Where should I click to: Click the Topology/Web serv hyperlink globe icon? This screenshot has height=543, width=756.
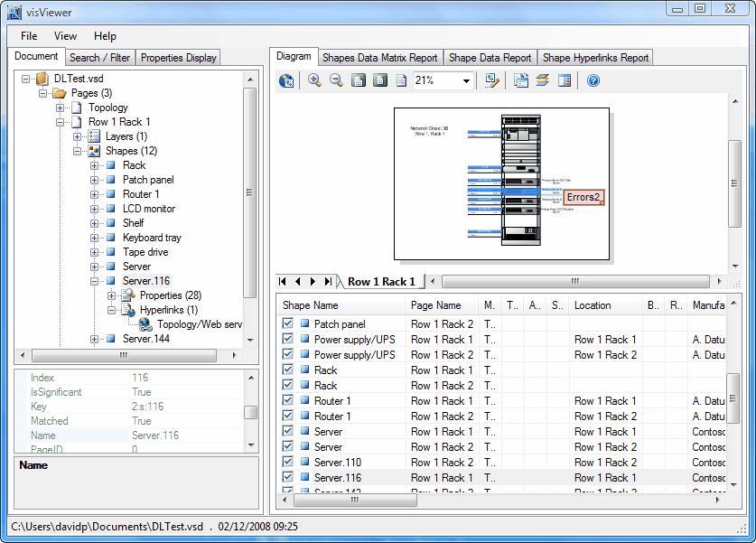click(x=145, y=324)
